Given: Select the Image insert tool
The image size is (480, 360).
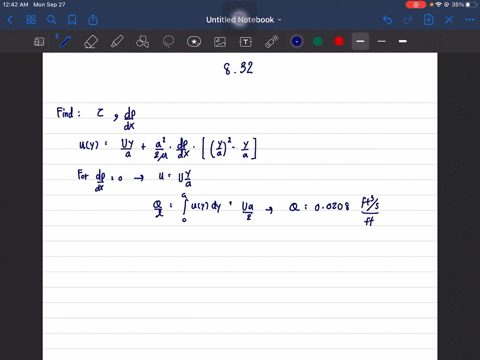Looking at the screenshot, I should (x=220, y=42).
